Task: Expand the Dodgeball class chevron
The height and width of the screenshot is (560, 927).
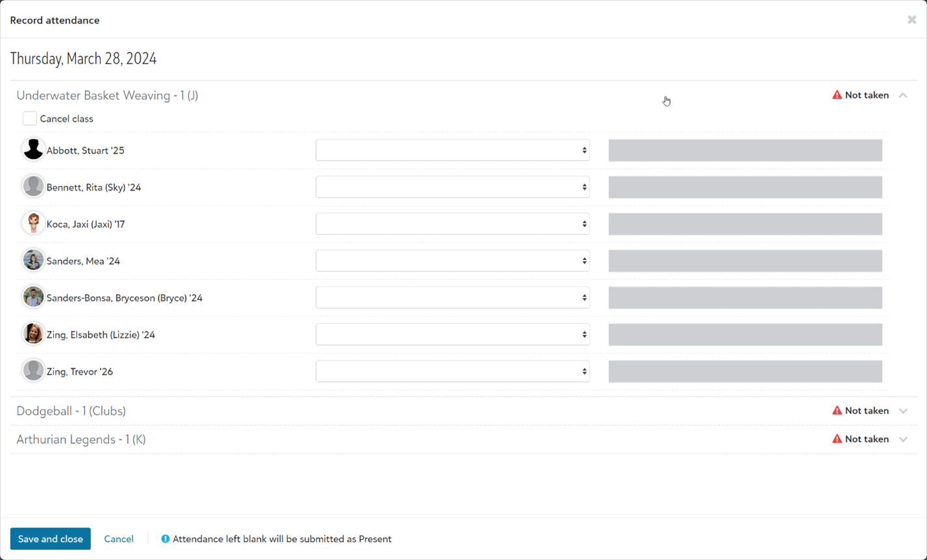Action: coord(903,411)
